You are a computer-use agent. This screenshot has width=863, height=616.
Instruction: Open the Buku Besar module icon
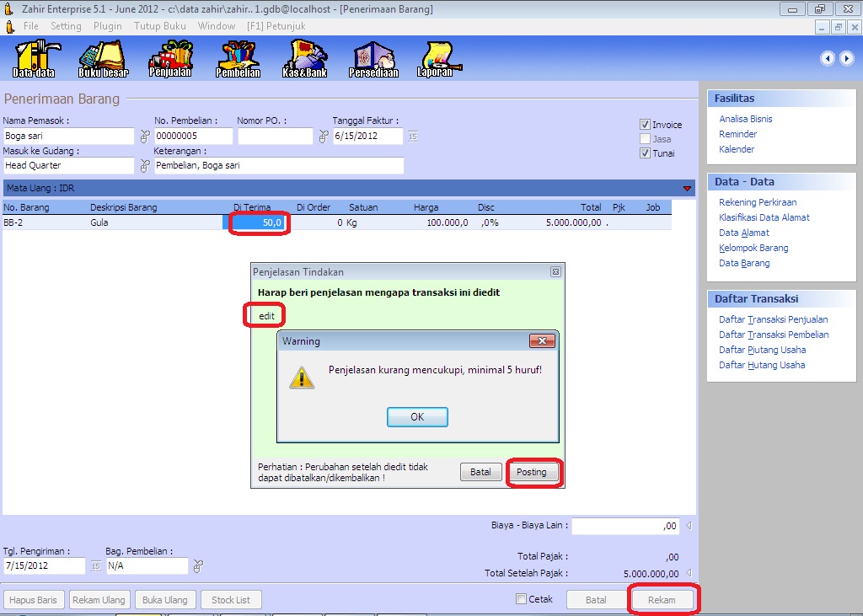[103, 59]
